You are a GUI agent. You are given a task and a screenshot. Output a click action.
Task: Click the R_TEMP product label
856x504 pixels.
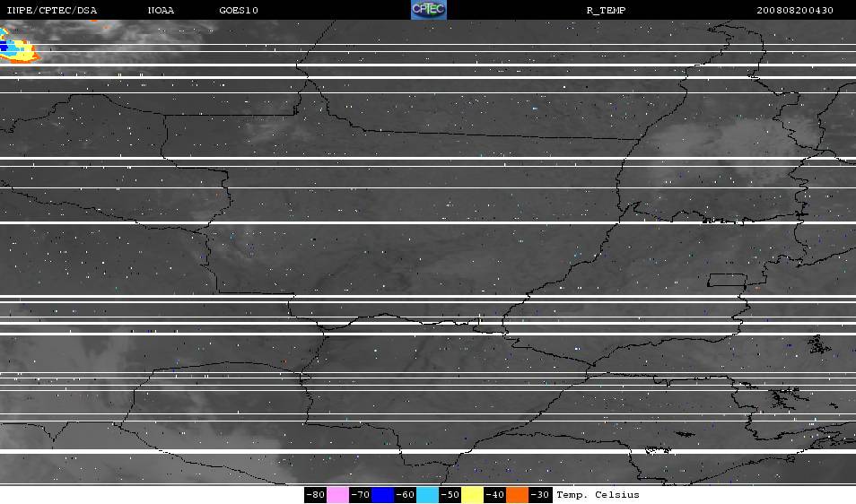[x=606, y=10]
